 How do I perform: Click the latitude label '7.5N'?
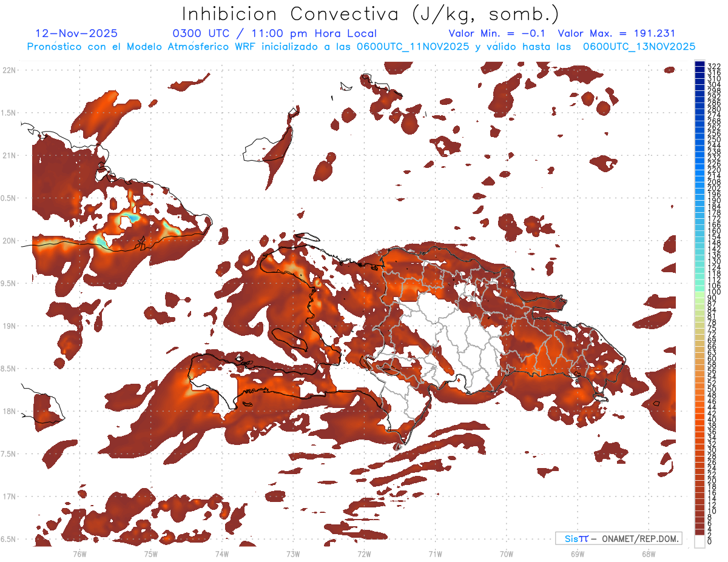click(x=9, y=454)
